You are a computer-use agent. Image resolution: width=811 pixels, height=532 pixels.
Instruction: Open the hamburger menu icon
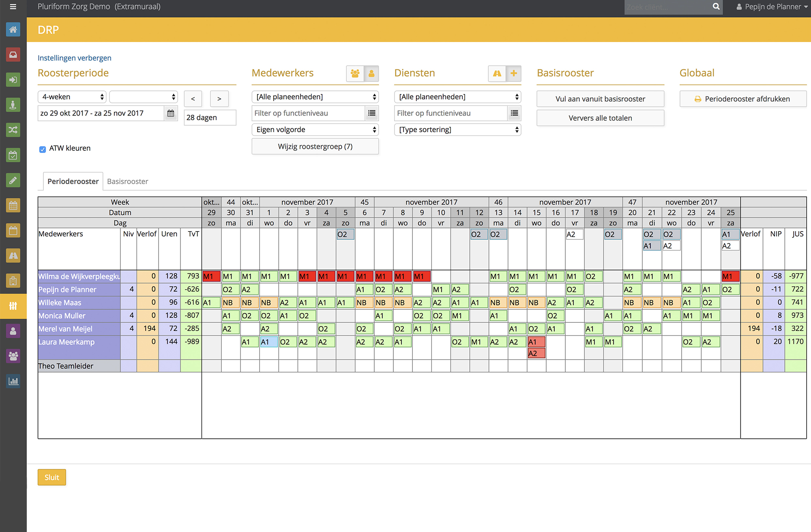[13, 6]
